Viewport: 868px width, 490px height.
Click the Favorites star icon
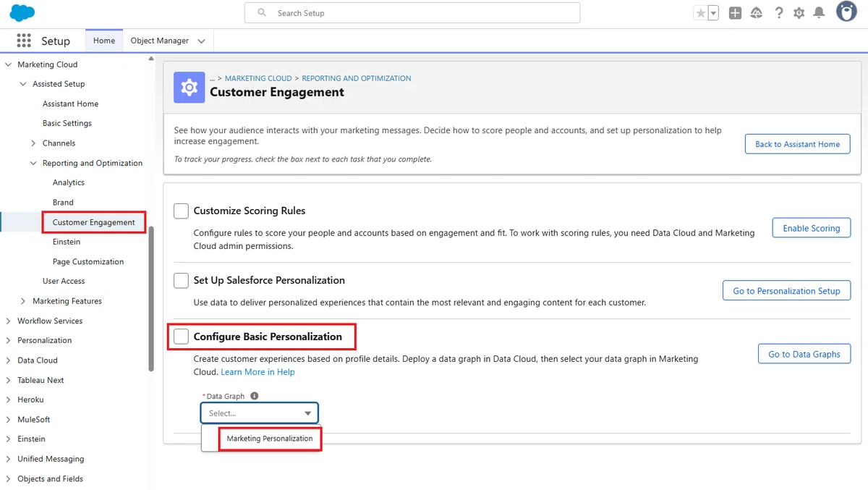point(700,13)
